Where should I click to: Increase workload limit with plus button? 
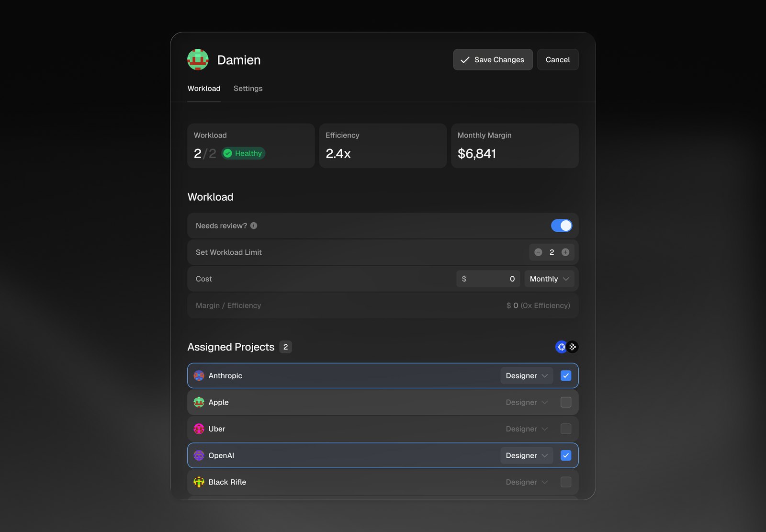[565, 252]
